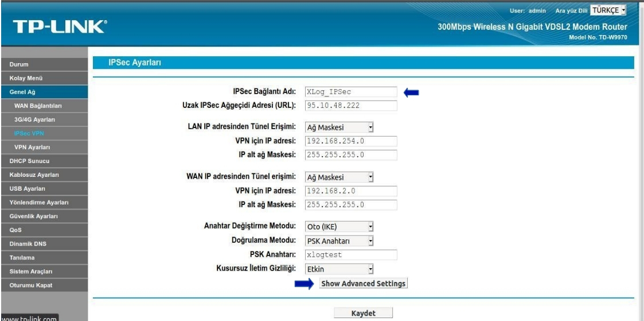This screenshot has width=644, height=321.
Task: Click the 'Ara yüz Dili' label
Action: (572, 11)
